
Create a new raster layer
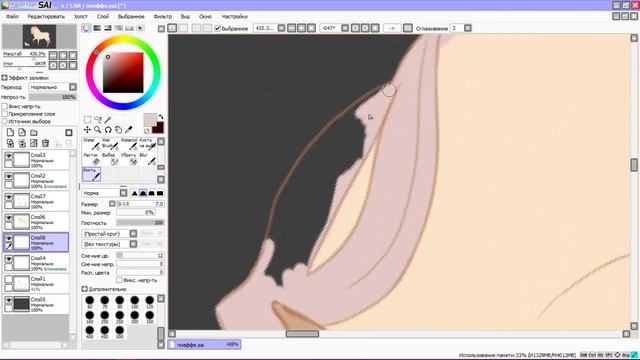(x=11, y=133)
